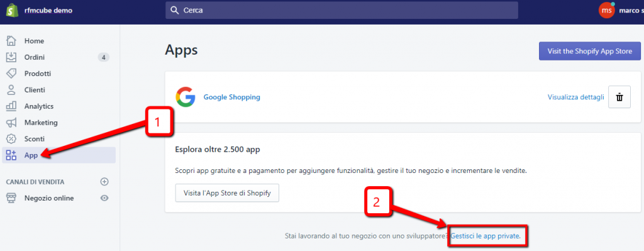The image size is (644, 251).
Task: Go to Negozio online in sidebar
Action: pos(49,198)
